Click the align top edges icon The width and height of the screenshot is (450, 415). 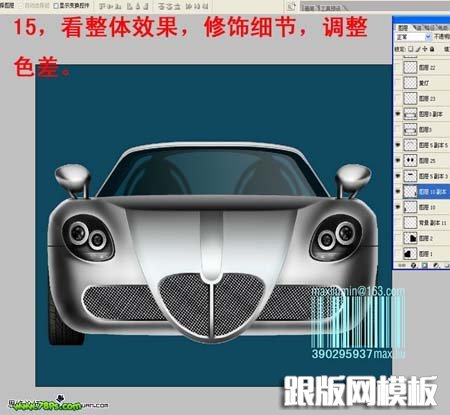click(x=102, y=6)
